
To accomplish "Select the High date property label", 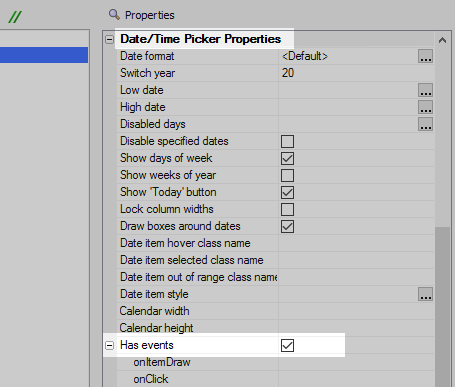I will pos(143,107).
